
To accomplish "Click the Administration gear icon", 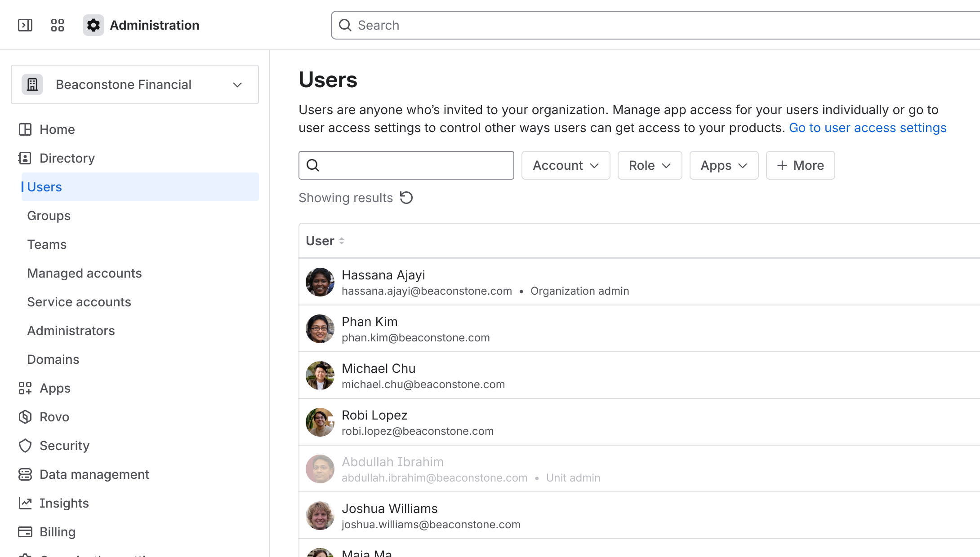I will click(94, 25).
